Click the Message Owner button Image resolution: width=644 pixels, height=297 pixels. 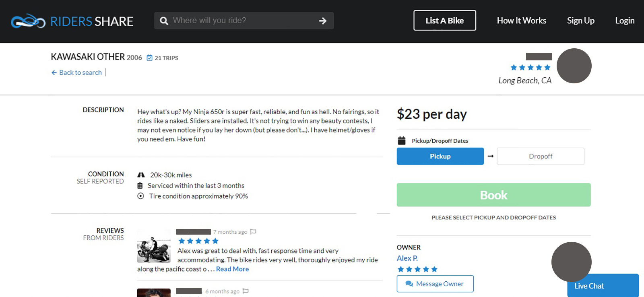click(435, 284)
